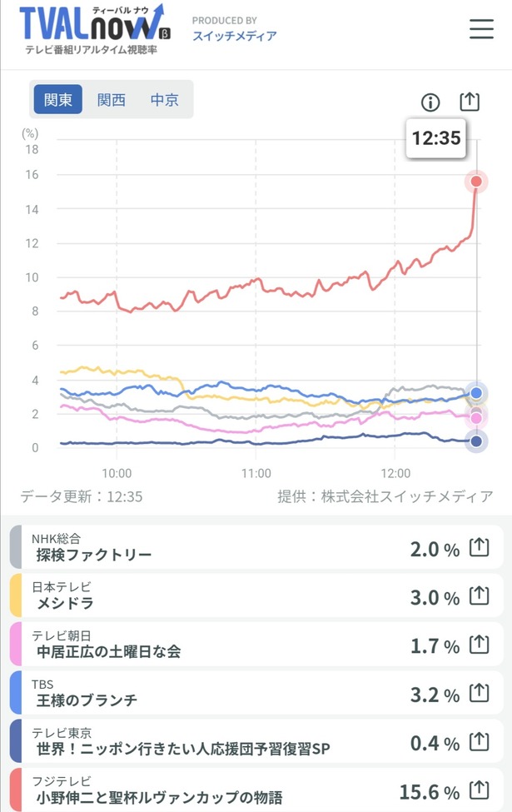Viewport: 512px width, 812px height.
Task: Share the フジテレビ 15.6% rating
Action: (x=479, y=790)
